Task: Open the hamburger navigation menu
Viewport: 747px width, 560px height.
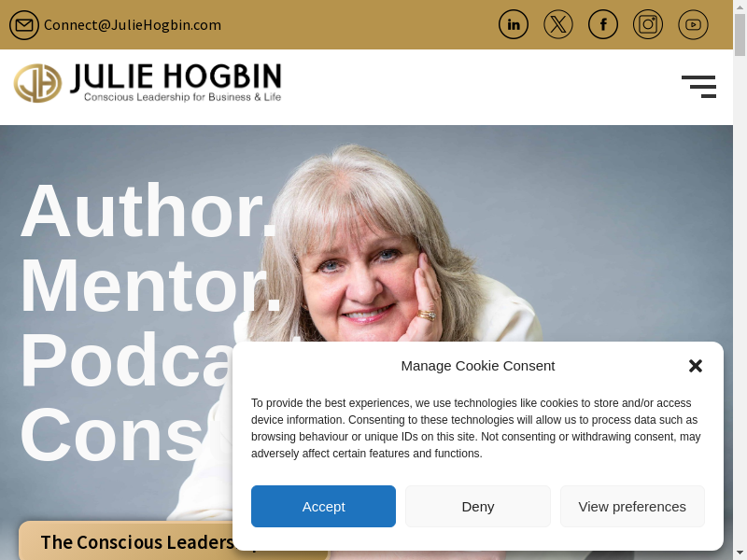Action: tap(698, 86)
